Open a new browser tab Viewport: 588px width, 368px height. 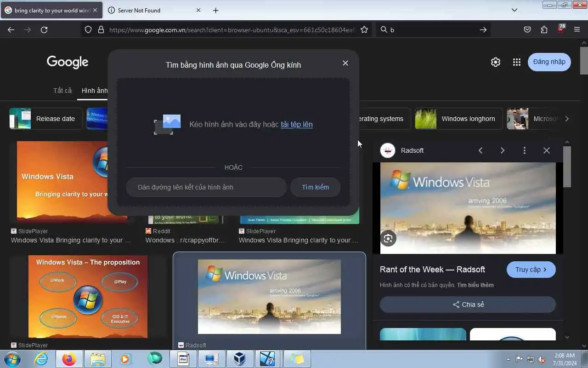[215, 10]
